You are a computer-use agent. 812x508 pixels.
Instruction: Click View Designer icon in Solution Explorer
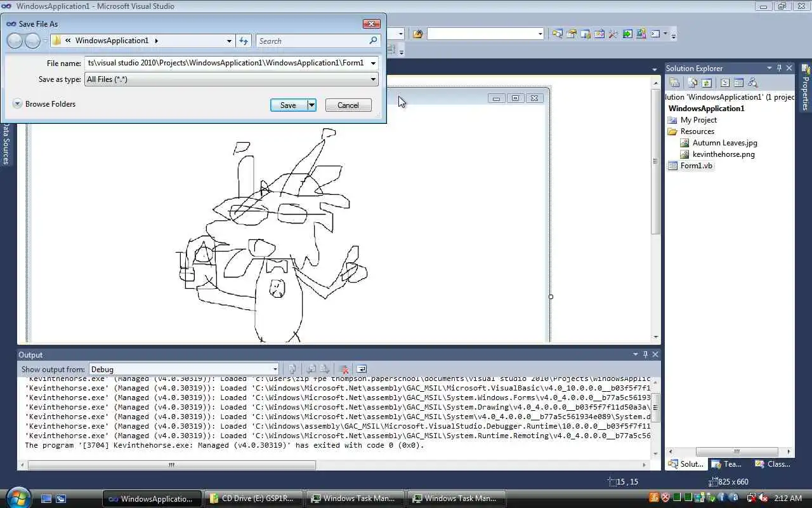739,83
